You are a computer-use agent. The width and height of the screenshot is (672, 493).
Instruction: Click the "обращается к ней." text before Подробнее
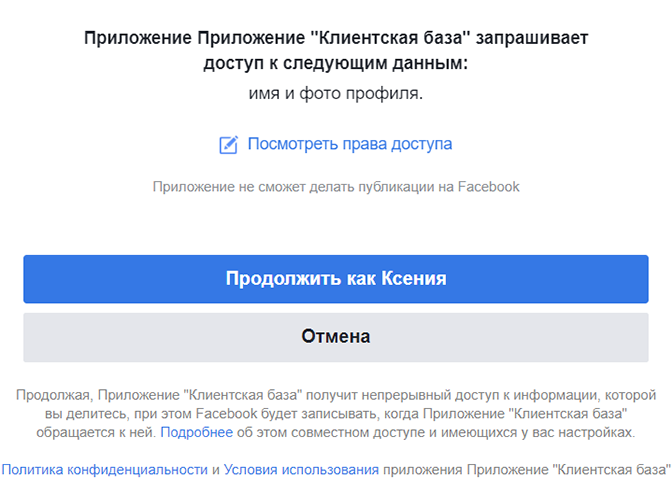click(96, 433)
